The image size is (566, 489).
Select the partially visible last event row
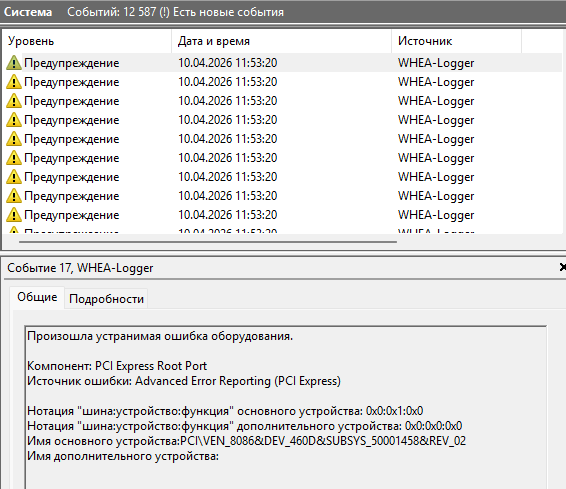282,230
